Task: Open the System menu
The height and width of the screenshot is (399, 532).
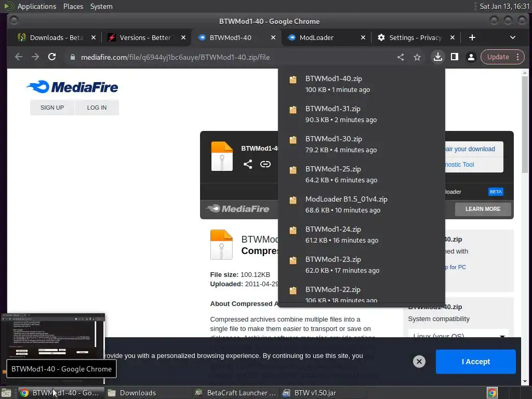Action: pos(101,6)
